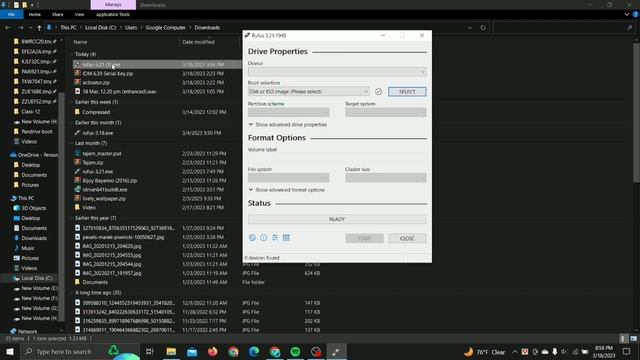
Task: Open File Explorer from taskbar
Action: pyautogui.click(x=171, y=351)
